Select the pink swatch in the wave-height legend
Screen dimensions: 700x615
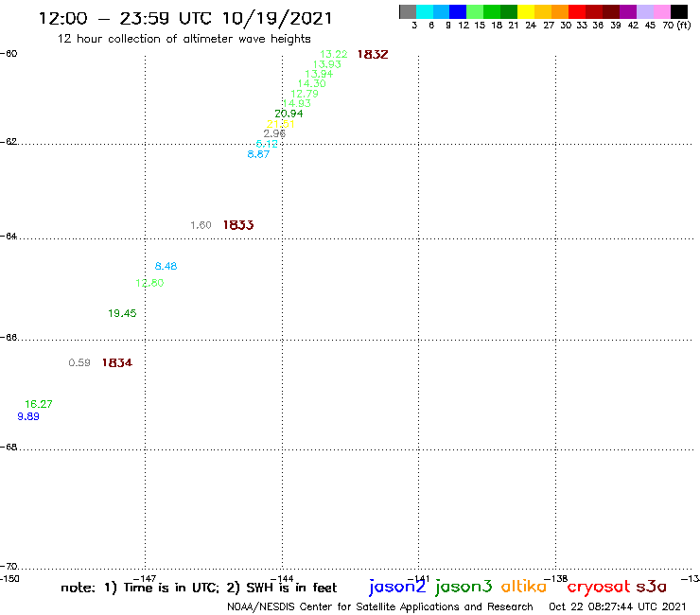coord(662,11)
